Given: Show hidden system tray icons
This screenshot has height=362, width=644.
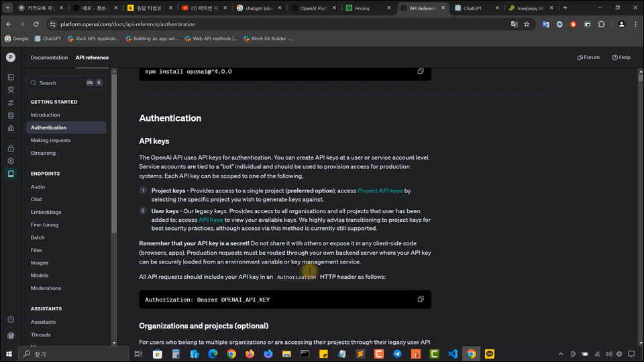Looking at the screenshot, I should 561,354.
